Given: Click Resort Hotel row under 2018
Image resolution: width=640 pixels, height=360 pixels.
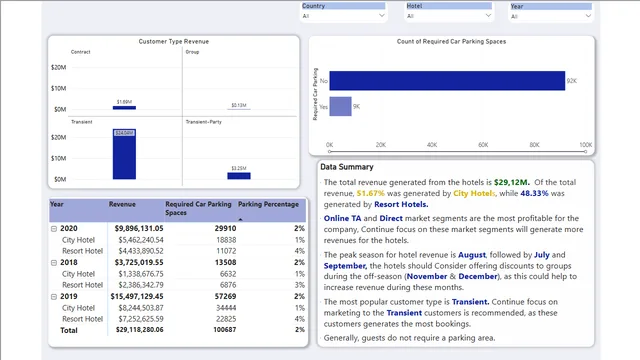Looking at the screenshot, I should pos(82,285).
